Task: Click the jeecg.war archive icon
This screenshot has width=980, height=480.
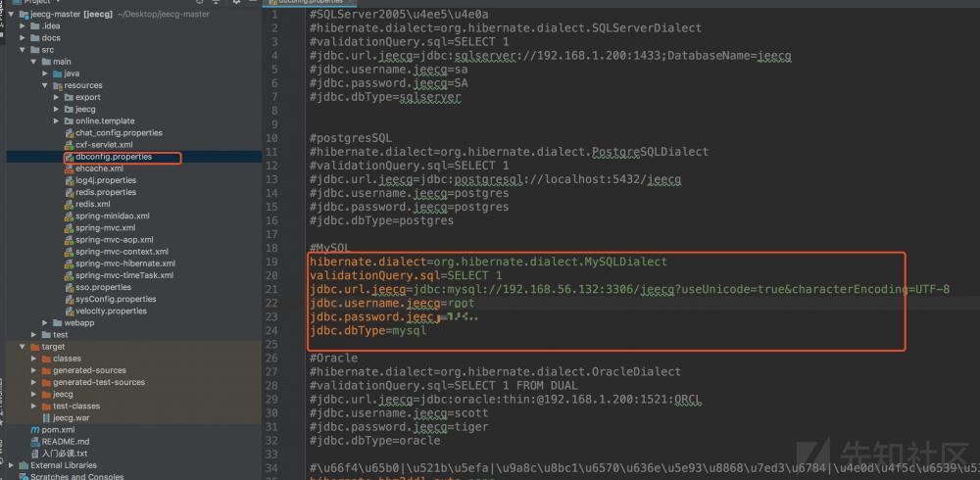Action: [x=46, y=417]
